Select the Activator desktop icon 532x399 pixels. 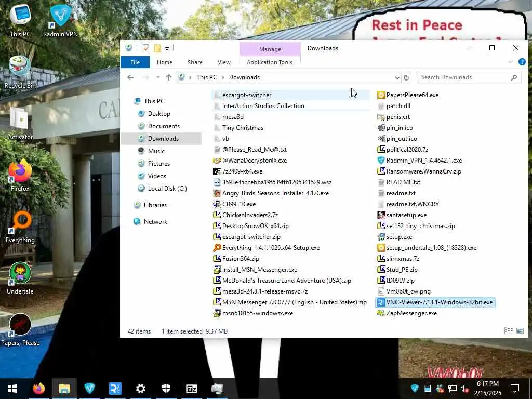pos(20,124)
